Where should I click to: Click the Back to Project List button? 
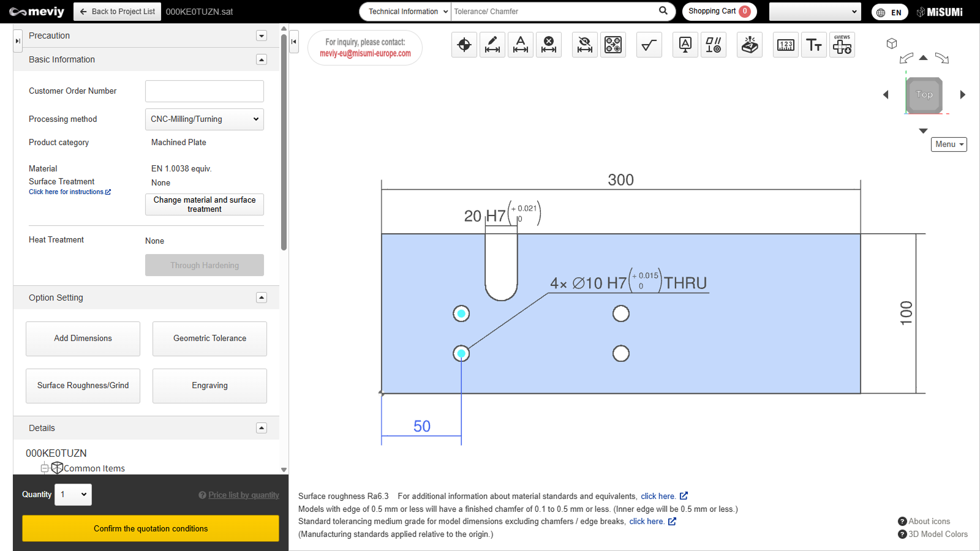pos(118,12)
